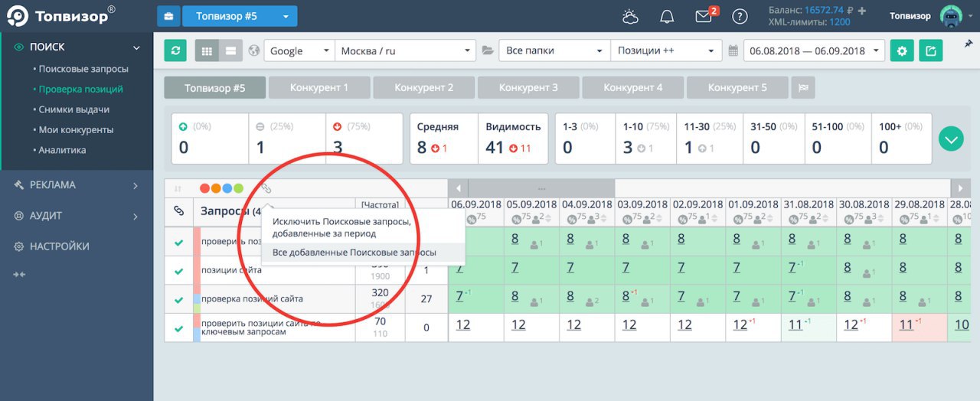Switch to grid table view
The image size is (980, 401).
[x=207, y=51]
